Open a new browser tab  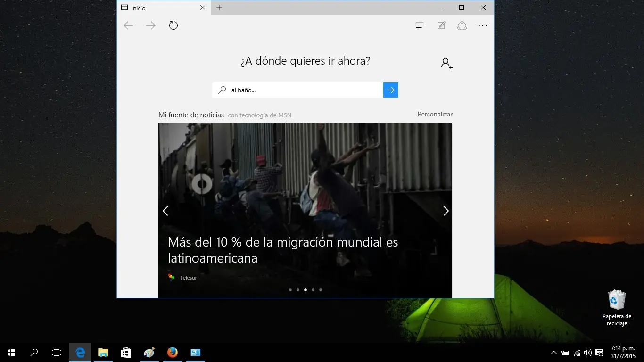tap(219, 8)
